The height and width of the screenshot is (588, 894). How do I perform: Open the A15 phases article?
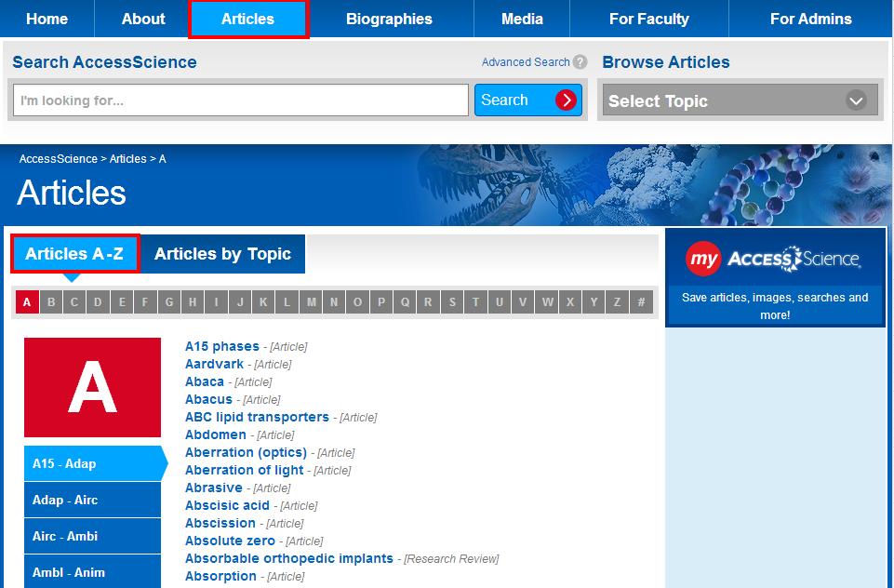pyautogui.click(x=221, y=346)
